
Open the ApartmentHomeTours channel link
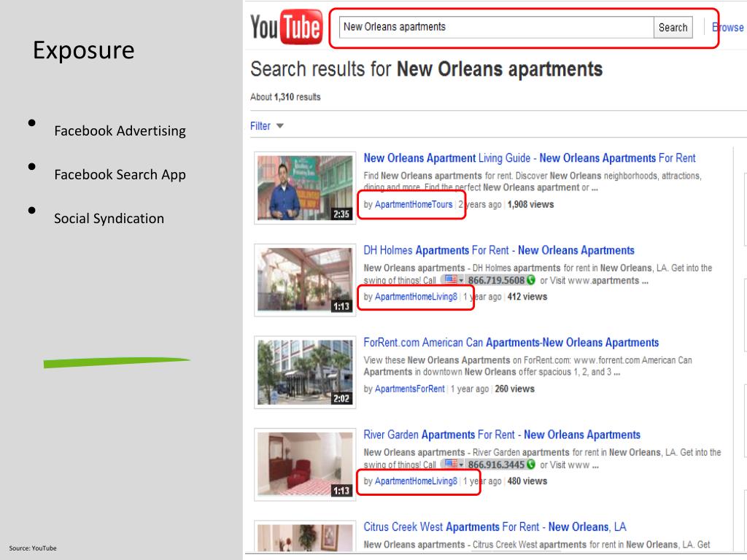pos(414,204)
